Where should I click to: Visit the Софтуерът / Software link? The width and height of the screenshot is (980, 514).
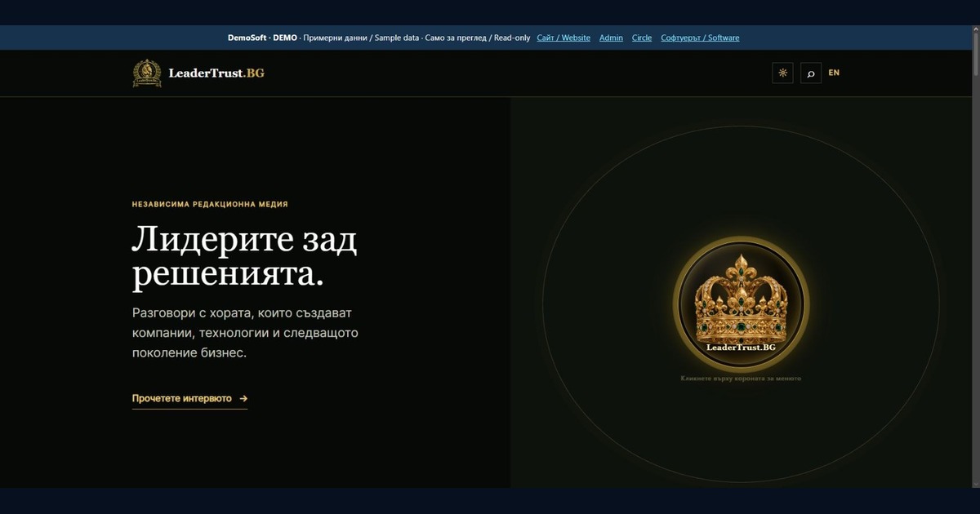point(700,38)
